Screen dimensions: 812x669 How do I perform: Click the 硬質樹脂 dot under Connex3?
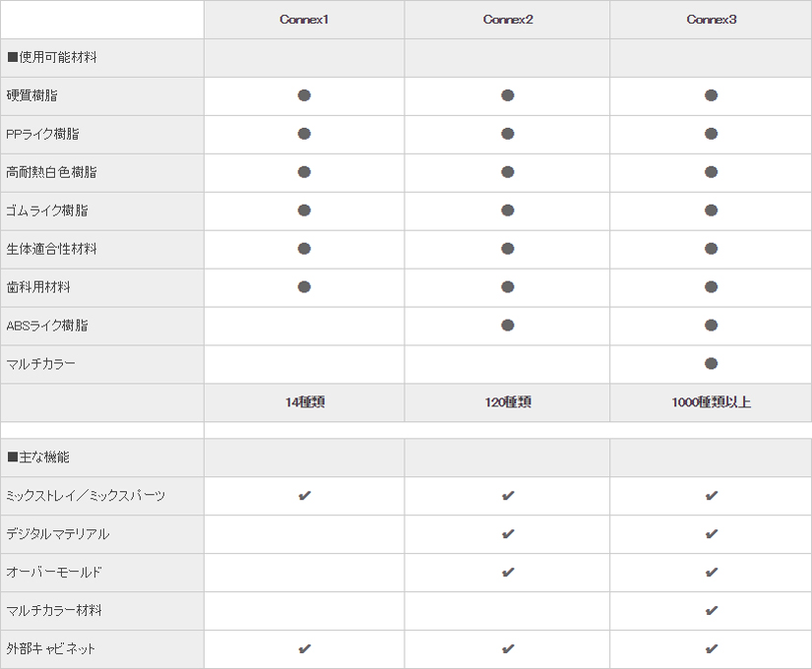[x=711, y=95]
